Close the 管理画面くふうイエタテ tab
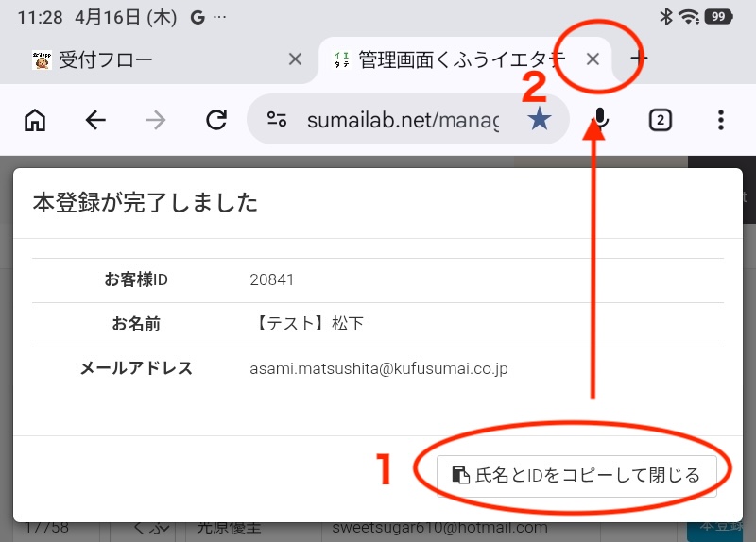This screenshot has height=542, width=756. [593, 59]
